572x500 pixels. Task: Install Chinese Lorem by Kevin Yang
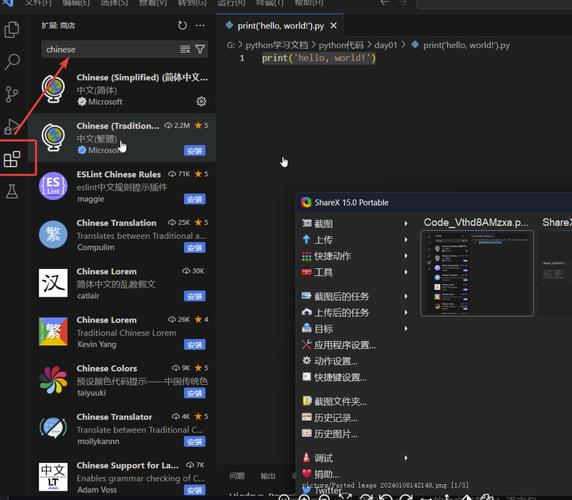click(x=195, y=345)
